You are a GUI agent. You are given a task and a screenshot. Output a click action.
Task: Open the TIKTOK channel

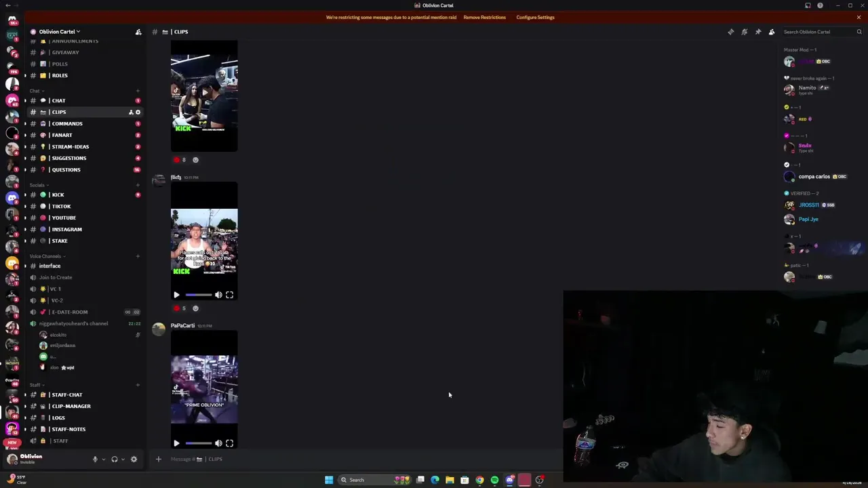(85, 206)
